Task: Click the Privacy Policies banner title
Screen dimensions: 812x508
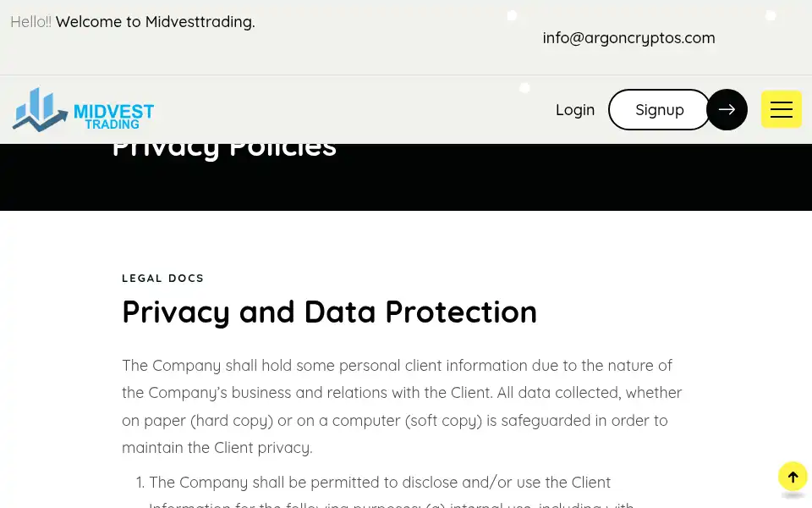Action: pyautogui.click(x=224, y=149)
